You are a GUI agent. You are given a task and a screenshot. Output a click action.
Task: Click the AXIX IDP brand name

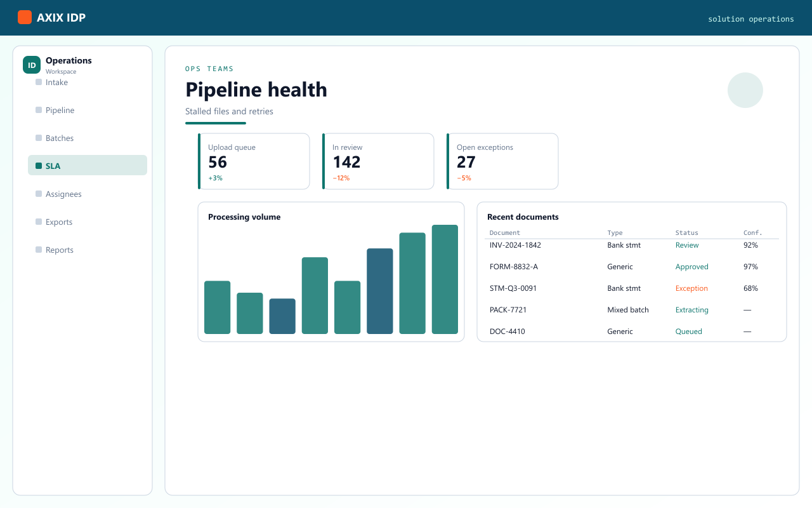[x=61, y=18]
